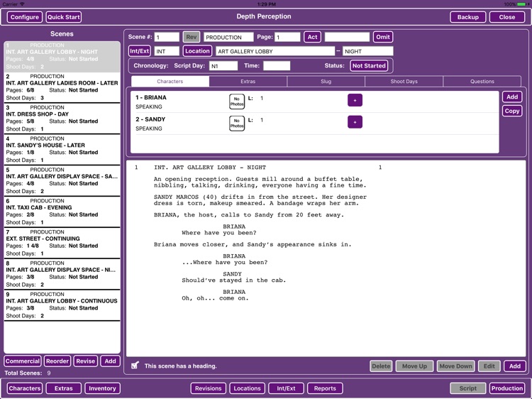Open the Questions tab
Viewport: 532px width, 399px height.
[x=482, y=82]
